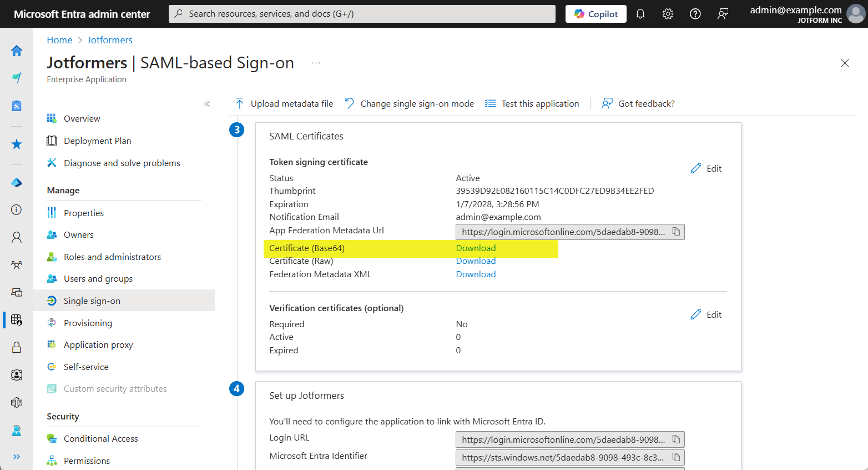Open the feedback icon in top bar

point(723,14)
